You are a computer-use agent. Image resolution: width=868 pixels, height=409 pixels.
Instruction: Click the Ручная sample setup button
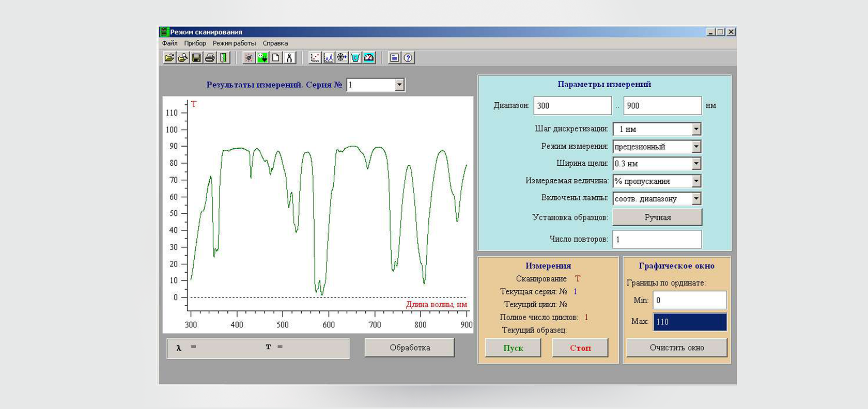657,217
